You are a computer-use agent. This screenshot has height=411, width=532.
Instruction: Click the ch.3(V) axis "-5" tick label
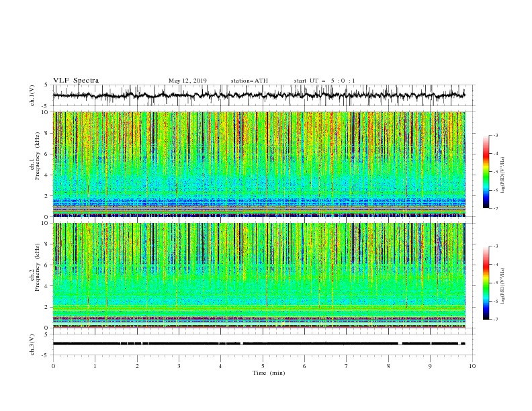pyautogui.click(x=46, y=355)
